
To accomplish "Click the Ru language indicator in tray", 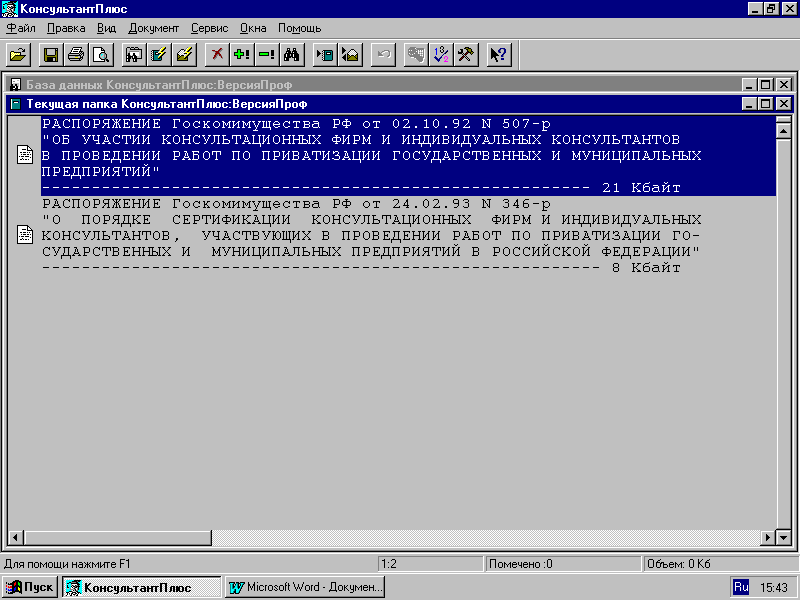I will pos(741,587).
